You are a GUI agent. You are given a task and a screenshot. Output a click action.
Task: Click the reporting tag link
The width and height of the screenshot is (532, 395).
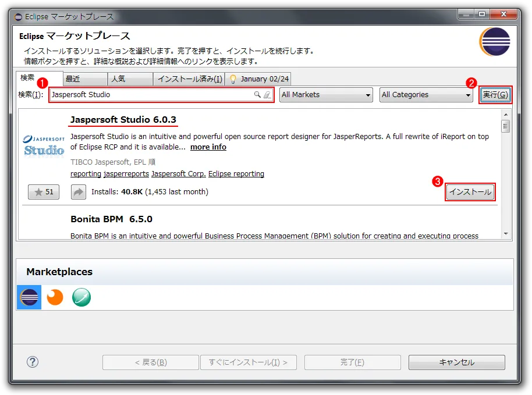[x=86, y=173]
